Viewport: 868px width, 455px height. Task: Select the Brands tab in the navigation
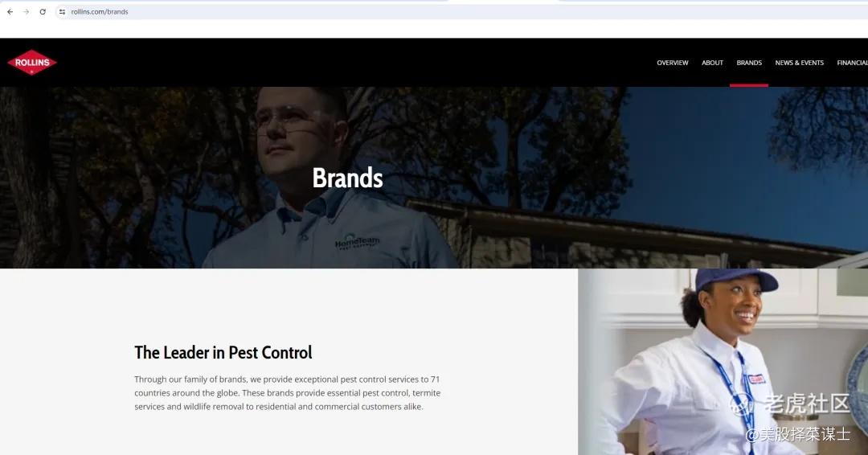[749, 63]
